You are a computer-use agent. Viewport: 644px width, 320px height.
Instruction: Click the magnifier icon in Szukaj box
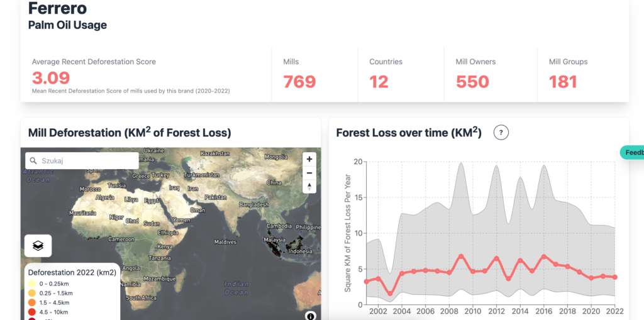click(34, 160)
